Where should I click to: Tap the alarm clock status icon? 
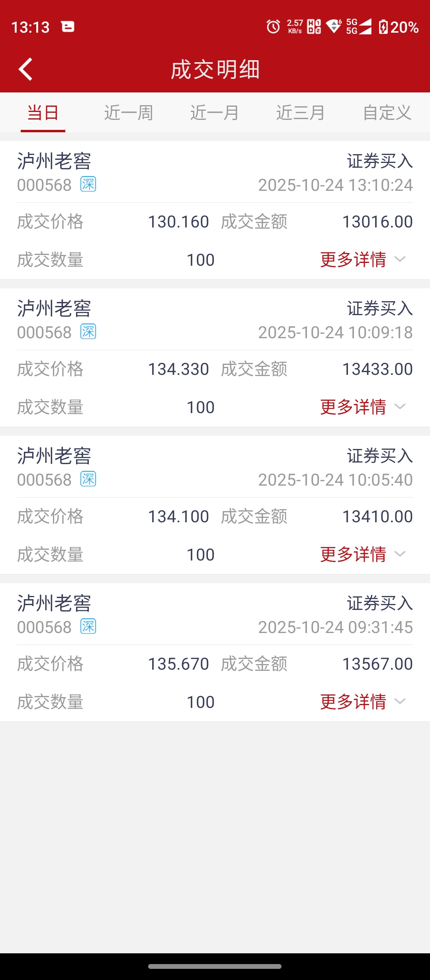click(x=273, y=27)
